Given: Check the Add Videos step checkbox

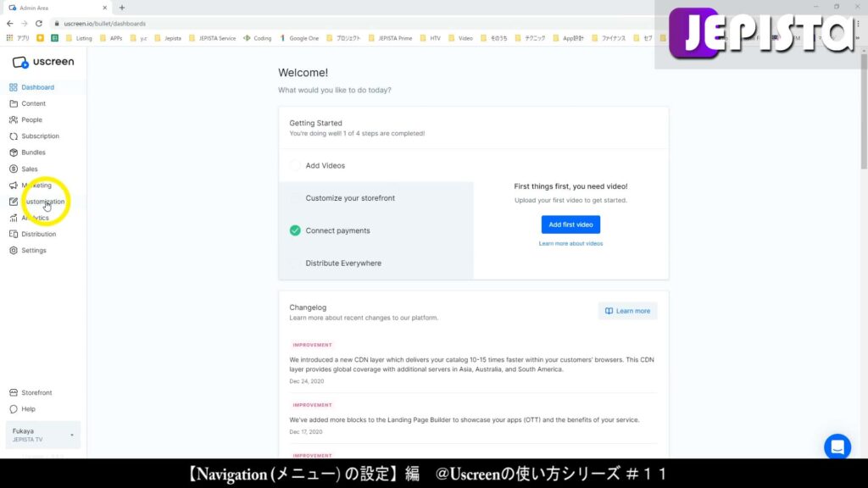Looking at the screenshot, I should [x=297, y=165].
